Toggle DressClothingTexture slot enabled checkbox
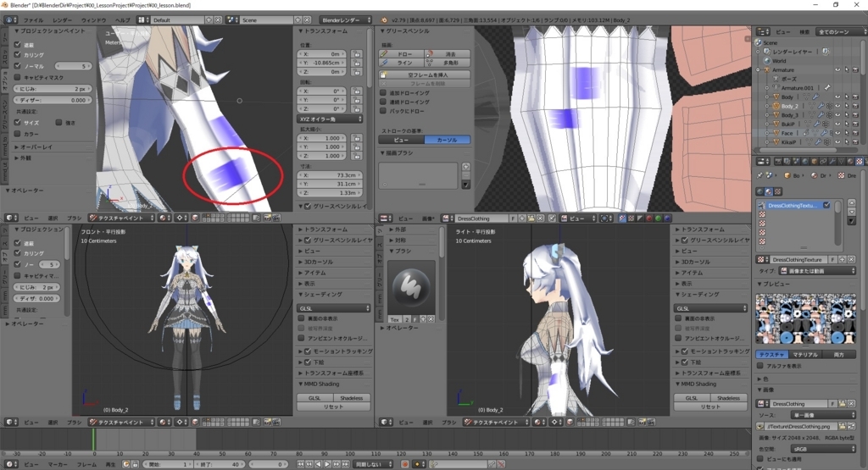 point(826,205)
